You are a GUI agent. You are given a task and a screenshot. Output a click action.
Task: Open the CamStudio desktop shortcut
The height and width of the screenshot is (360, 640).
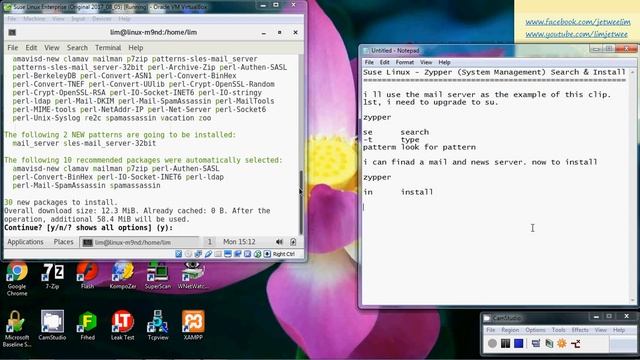point(52,326)
